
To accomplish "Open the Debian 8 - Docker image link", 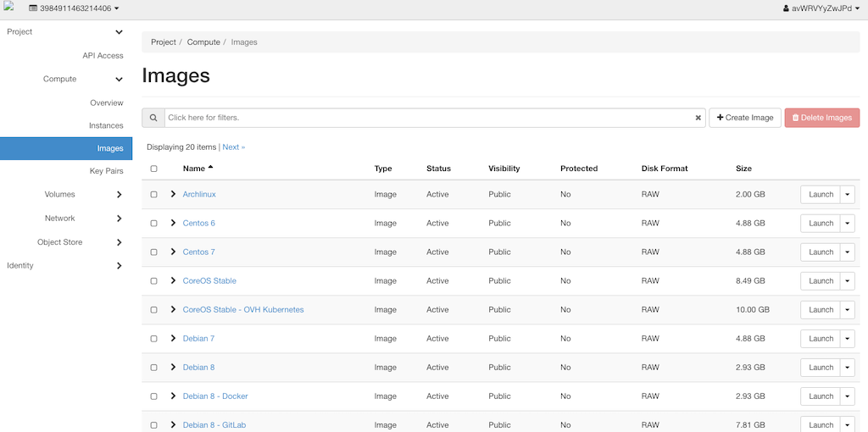I will click(215, 396).
